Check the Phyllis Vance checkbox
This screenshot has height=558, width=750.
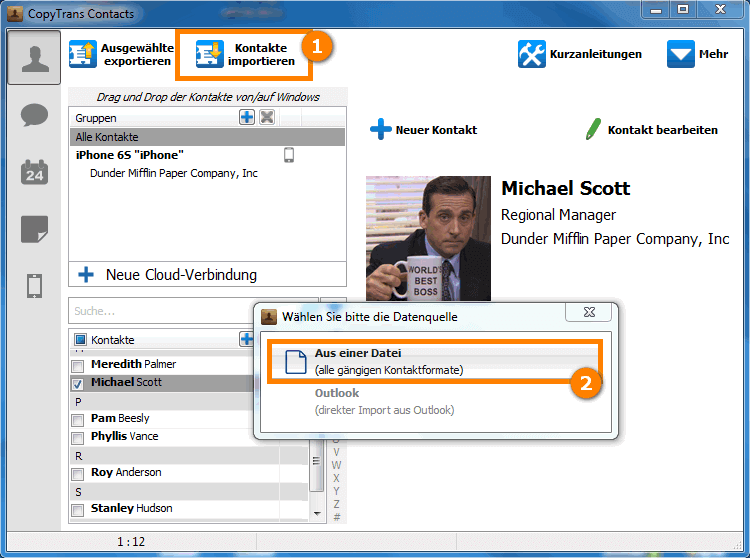tap(77, 438)
